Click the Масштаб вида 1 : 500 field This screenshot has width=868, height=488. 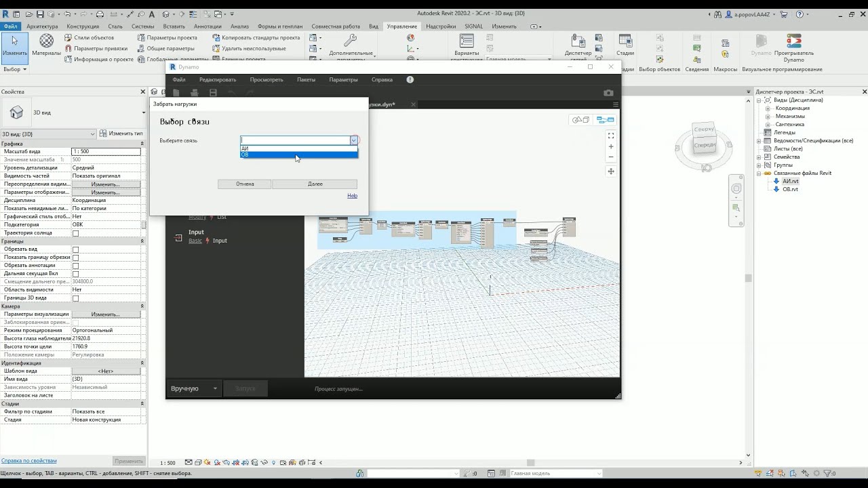pyautogui.click(x=106, y=152)
